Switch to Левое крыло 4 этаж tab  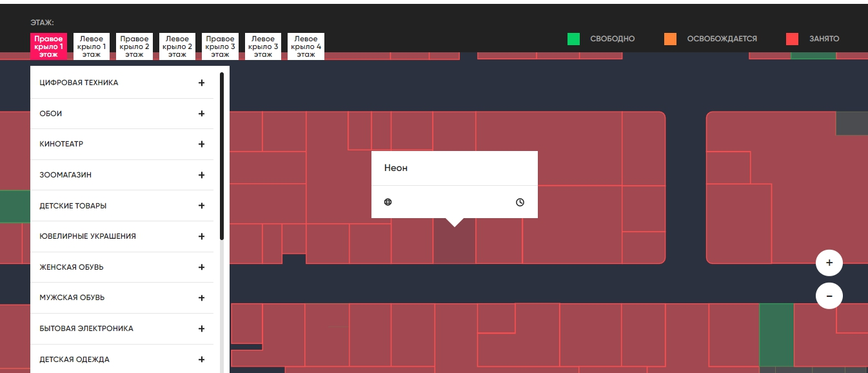click(306, 46)
